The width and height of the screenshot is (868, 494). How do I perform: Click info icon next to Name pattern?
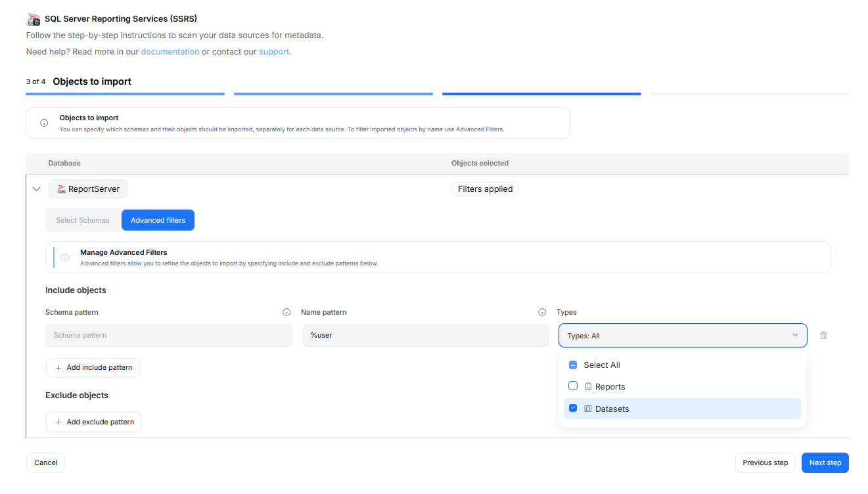(x=542, y=313)
